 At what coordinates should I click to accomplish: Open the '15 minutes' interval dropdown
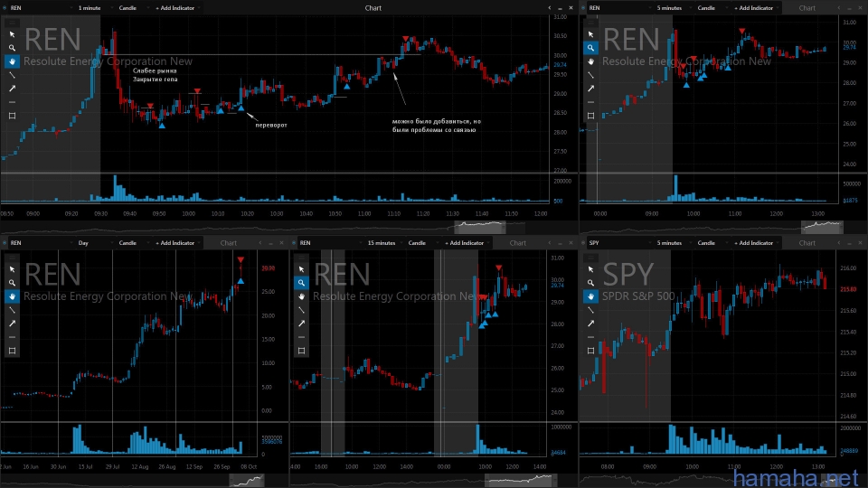point(383,243)
